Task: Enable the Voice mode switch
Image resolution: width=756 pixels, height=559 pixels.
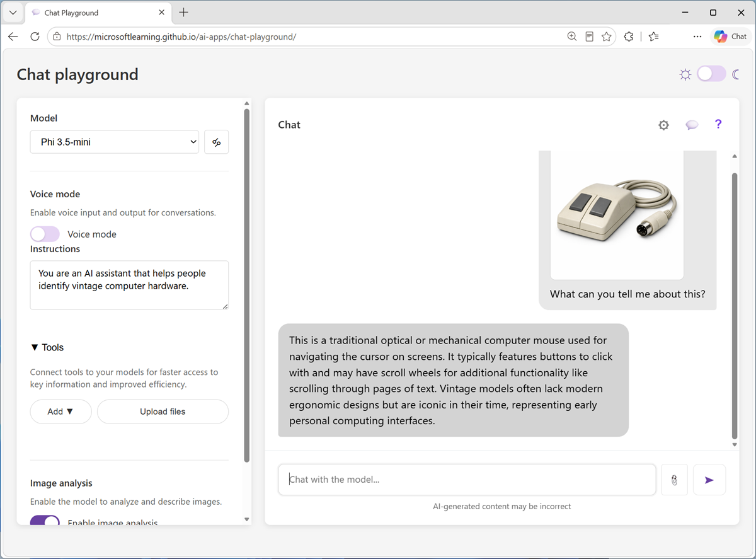Action: point(45,234)
